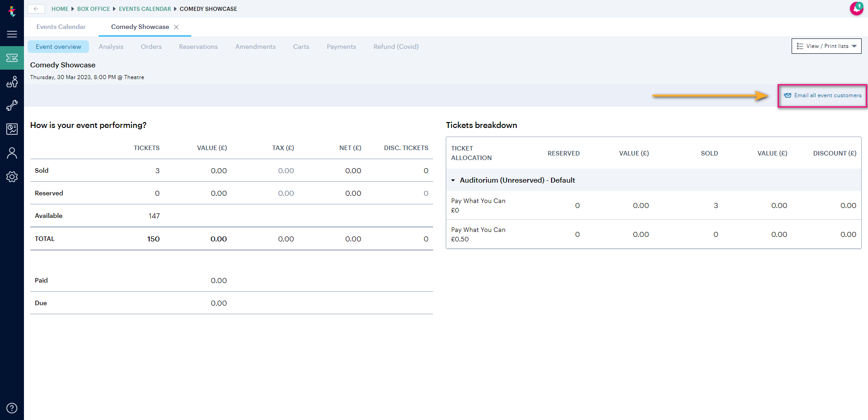Open the Carts tab
Viewport: 868px width, 420px height.
[x=301, y=47]
